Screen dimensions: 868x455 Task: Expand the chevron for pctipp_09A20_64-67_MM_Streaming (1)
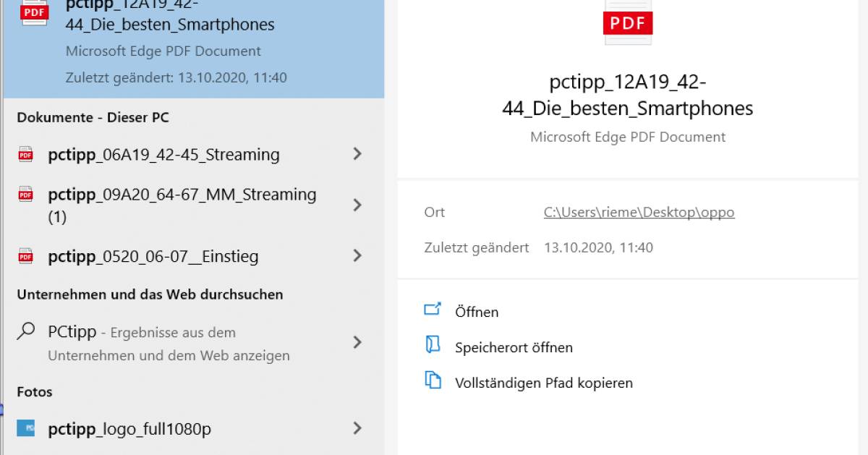357,205
